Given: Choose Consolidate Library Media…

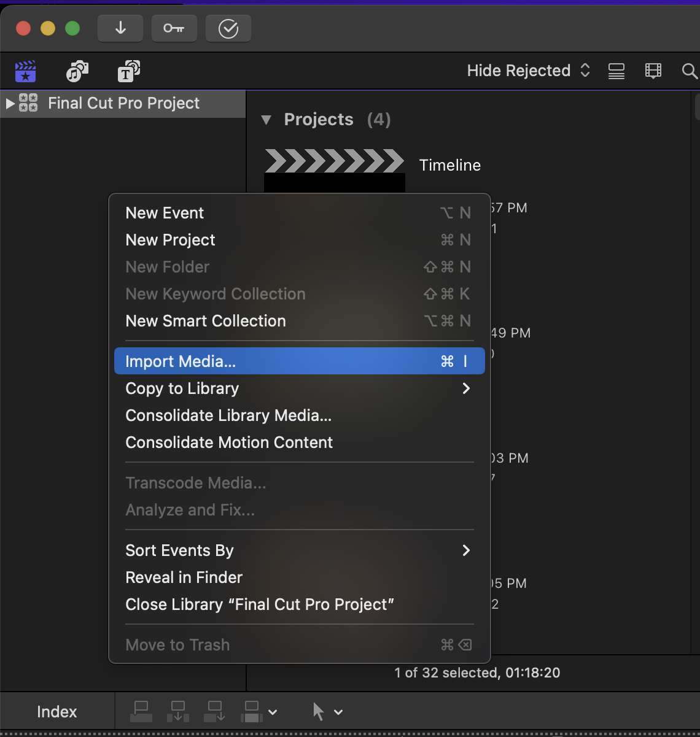Looking at the screenshot, I should pyautogui.click(x=300, y=415).
